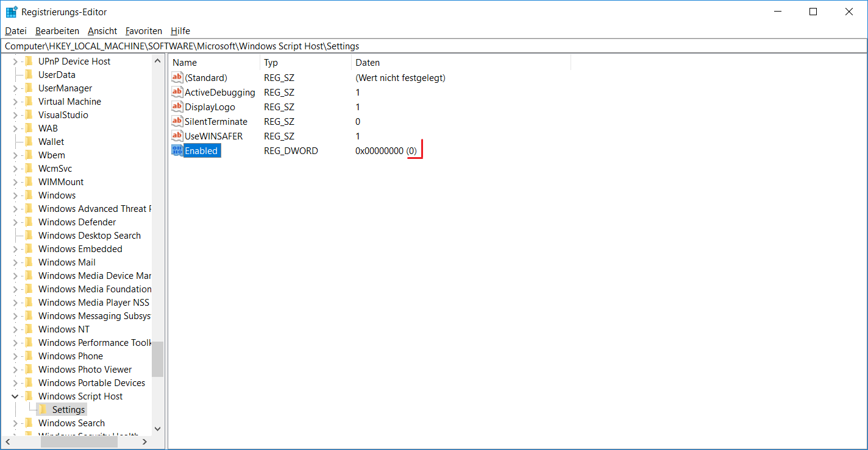
Task: Open the Datei menu
Action: tap(16, 30)
